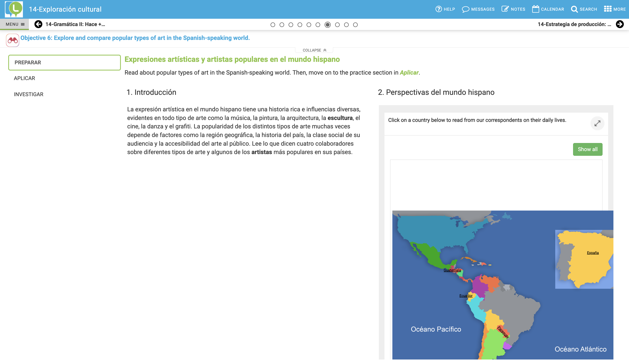This screenshot has height=364, width=629.
Task: Click the bold word escultura
Action: tap(340, 118)
